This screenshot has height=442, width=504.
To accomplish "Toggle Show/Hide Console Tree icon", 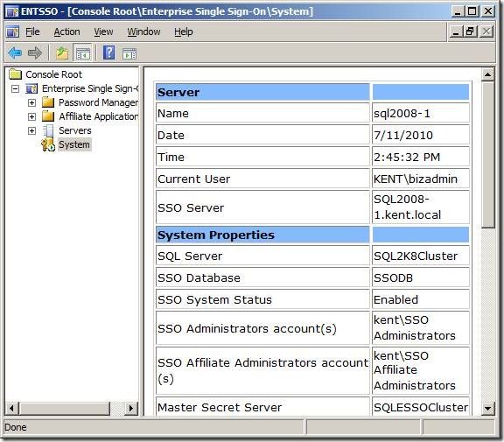I will coord(83,53).
